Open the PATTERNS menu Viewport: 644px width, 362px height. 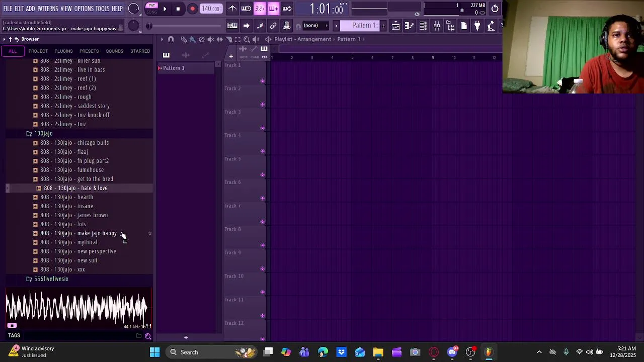pyautogui.click(x=48, y=9)
